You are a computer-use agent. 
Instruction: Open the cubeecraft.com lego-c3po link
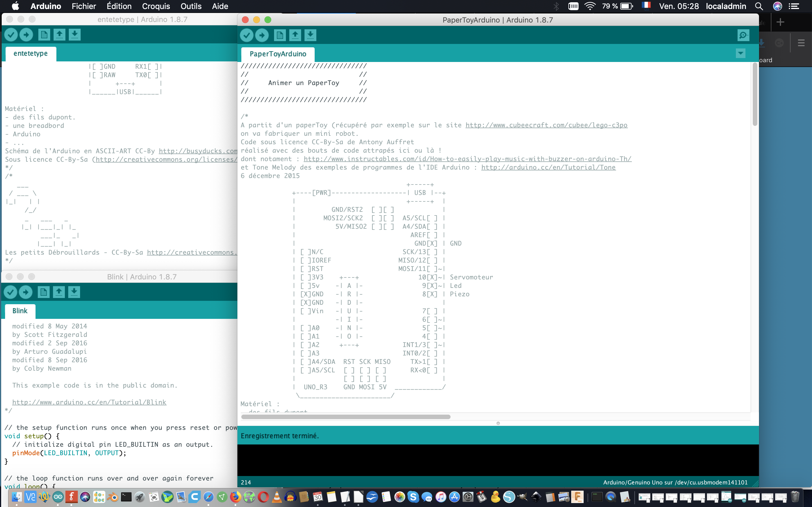(x=546, y=125)
